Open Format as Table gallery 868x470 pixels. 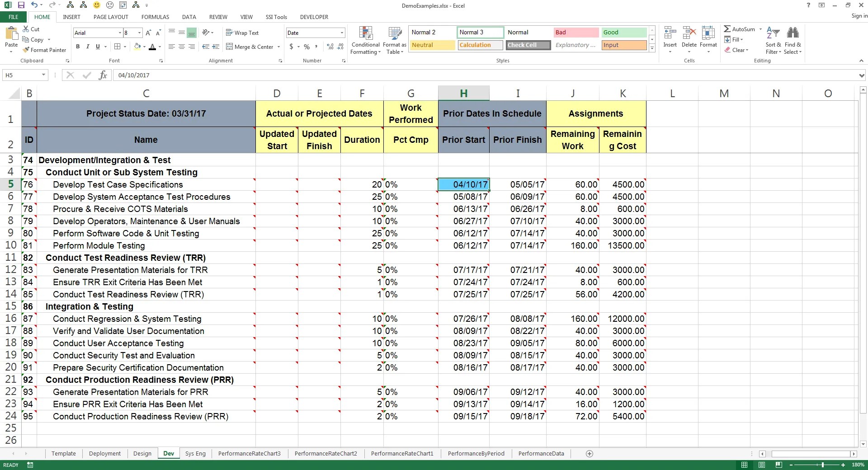click(395, 41)
